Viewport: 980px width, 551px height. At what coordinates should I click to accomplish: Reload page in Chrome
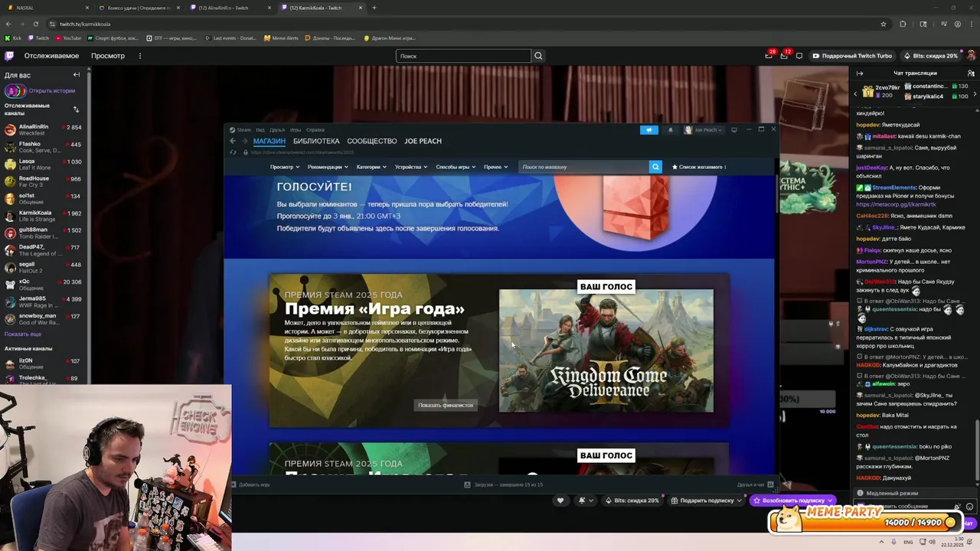[x=35, y=24]
